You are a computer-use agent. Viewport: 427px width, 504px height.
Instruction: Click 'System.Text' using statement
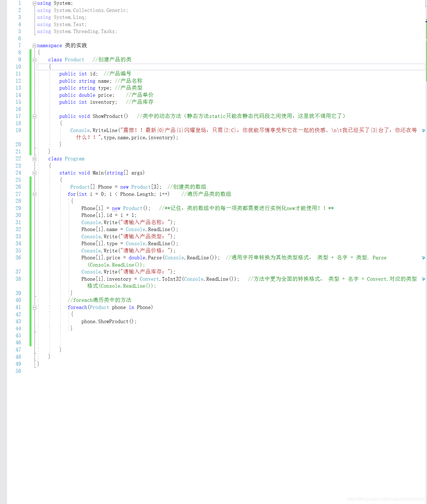point(69,24)
